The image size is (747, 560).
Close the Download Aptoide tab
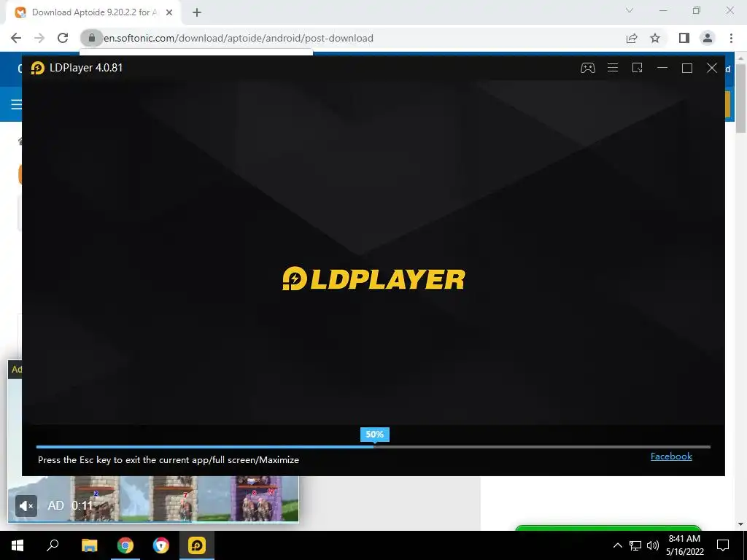(169, 12)
